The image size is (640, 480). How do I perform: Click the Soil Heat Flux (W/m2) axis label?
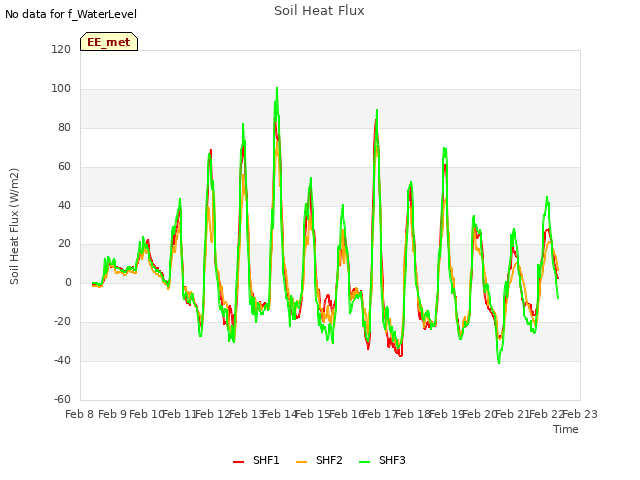[x=14, y=226]
